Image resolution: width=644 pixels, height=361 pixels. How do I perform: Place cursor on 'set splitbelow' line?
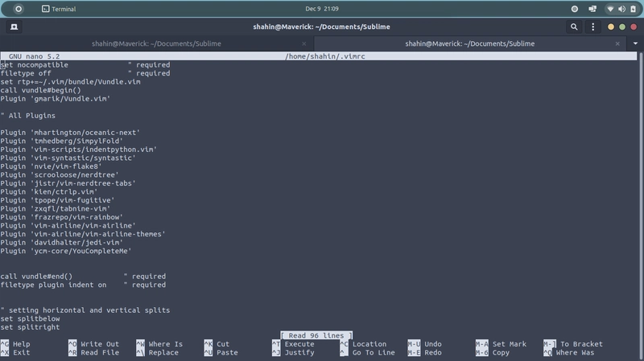point(31,318)
